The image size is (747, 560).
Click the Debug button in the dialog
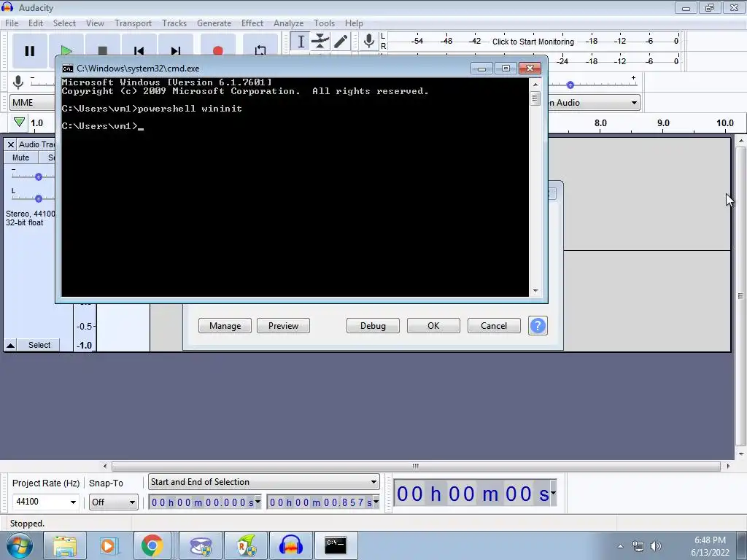point(373,326)
